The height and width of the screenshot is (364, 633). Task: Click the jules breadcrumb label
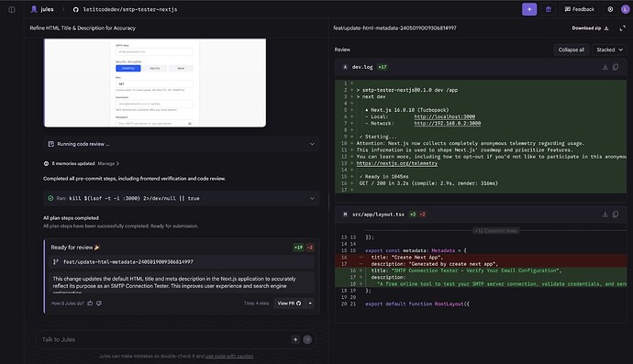pos(47,9)
